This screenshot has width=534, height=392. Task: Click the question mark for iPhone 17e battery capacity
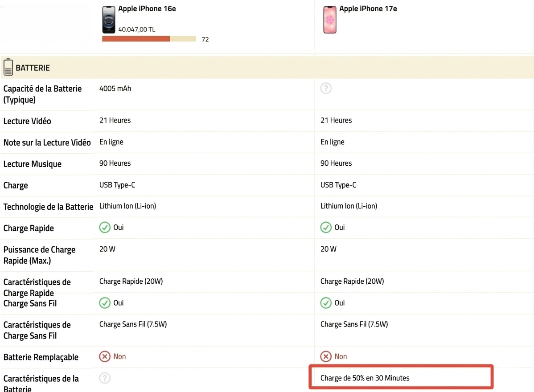coord(326,89)
